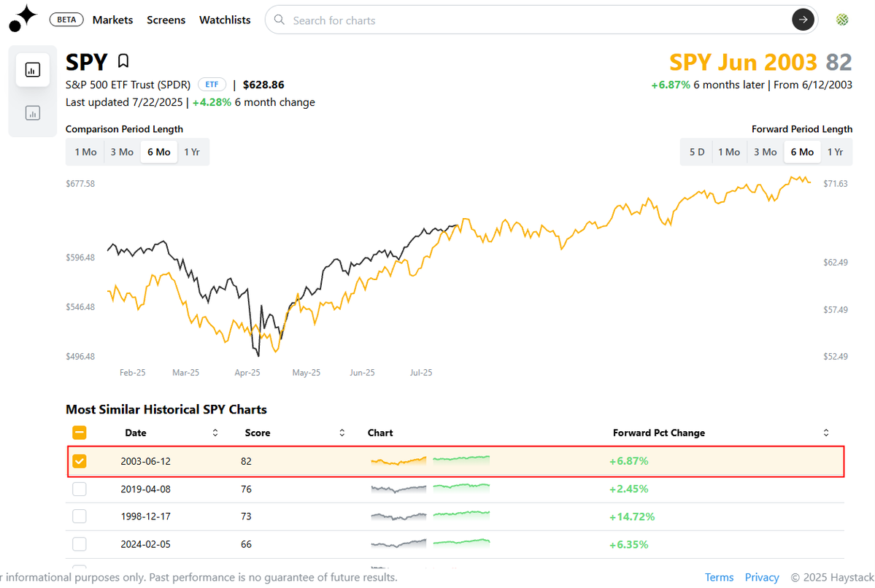Image resolution: width=875 pixels, height=588 pixels.
Task: Click the score 66 cell
Action: pos(246,544)
